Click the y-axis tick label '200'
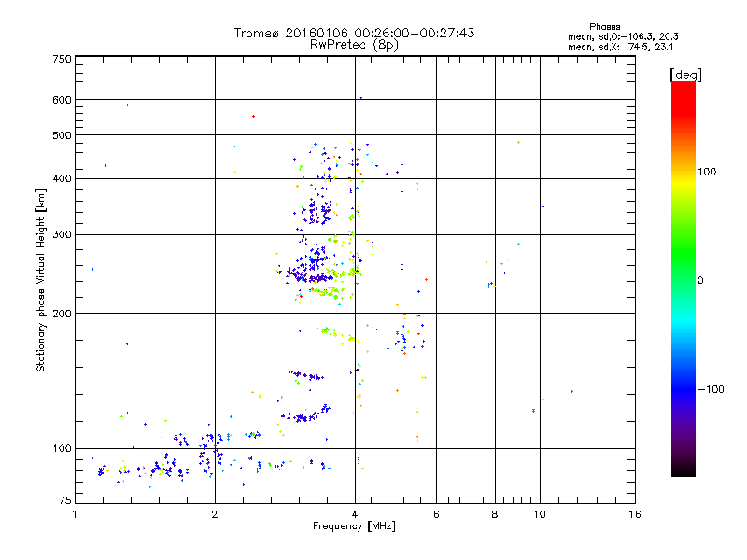The height and width of the screenshot is (560, 747). pos(62,314)
